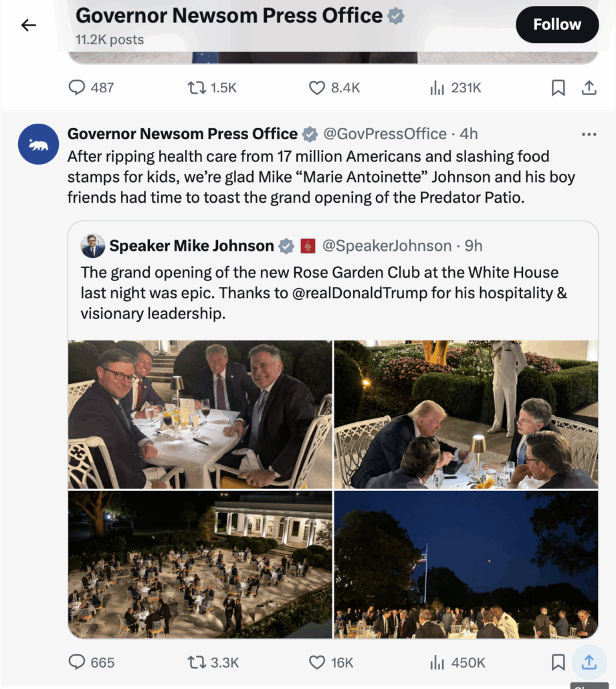Like the top post with 8.4K likes

tap(316, 88)
